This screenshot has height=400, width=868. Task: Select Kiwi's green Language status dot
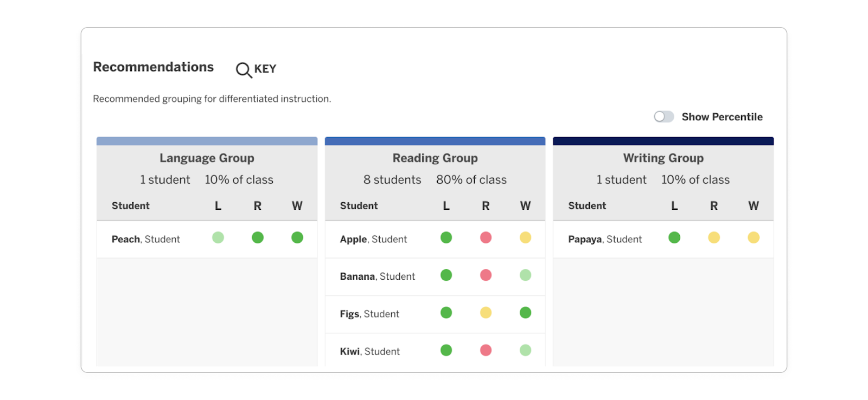[446, 350]
